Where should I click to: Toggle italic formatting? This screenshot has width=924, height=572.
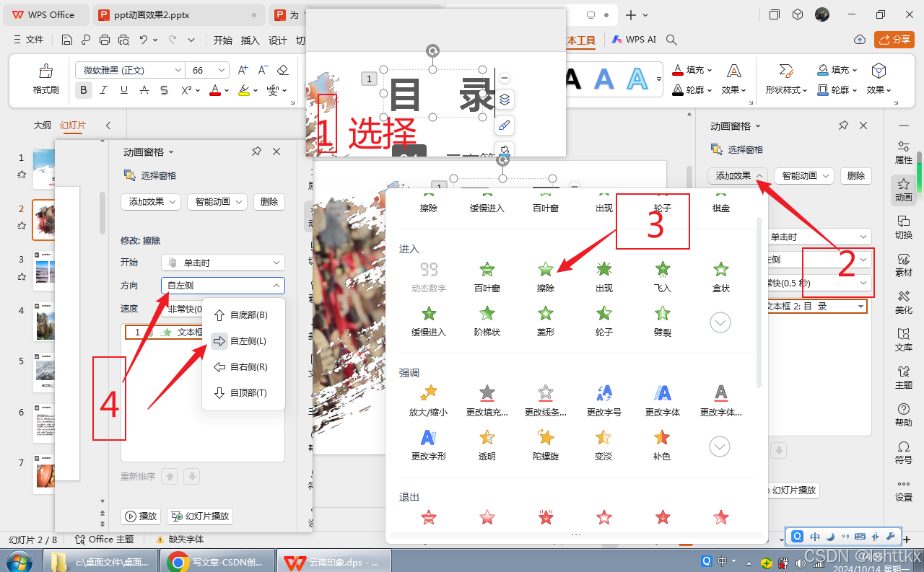(x=104, y=90)
